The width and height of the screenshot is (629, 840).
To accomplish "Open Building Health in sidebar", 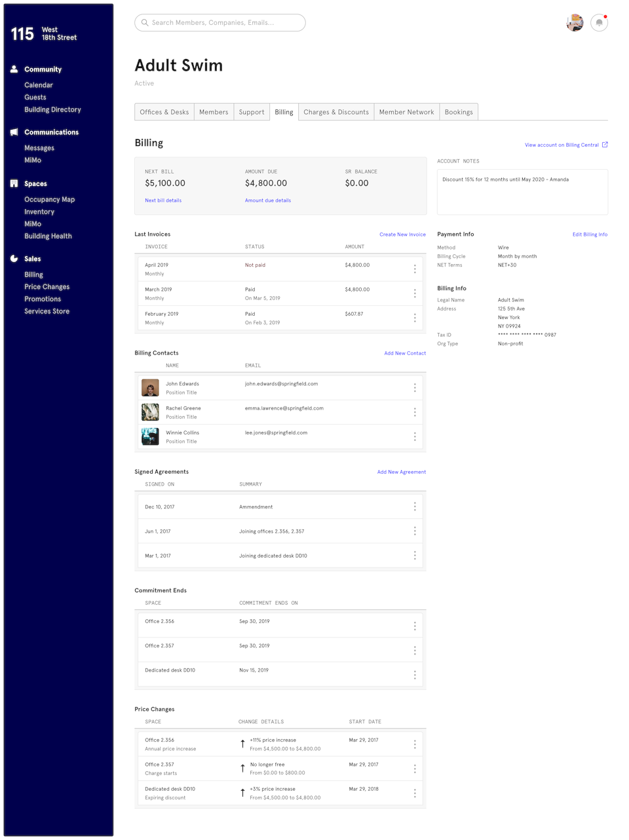I will 48,236.
